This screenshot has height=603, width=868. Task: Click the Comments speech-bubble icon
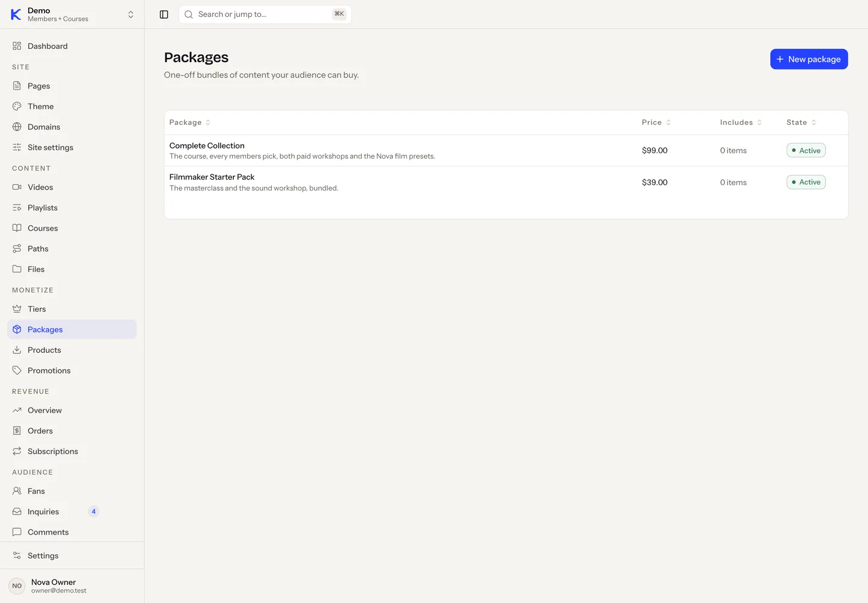coord(17,532)
